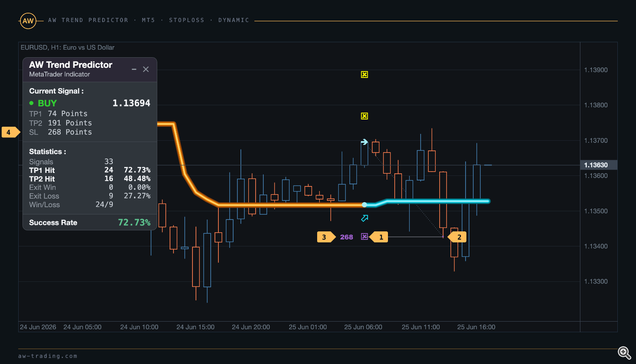Click the magnifier zoom icon bottom-right
This screenshot has height=364, width=636.
(x=624, y=353)
